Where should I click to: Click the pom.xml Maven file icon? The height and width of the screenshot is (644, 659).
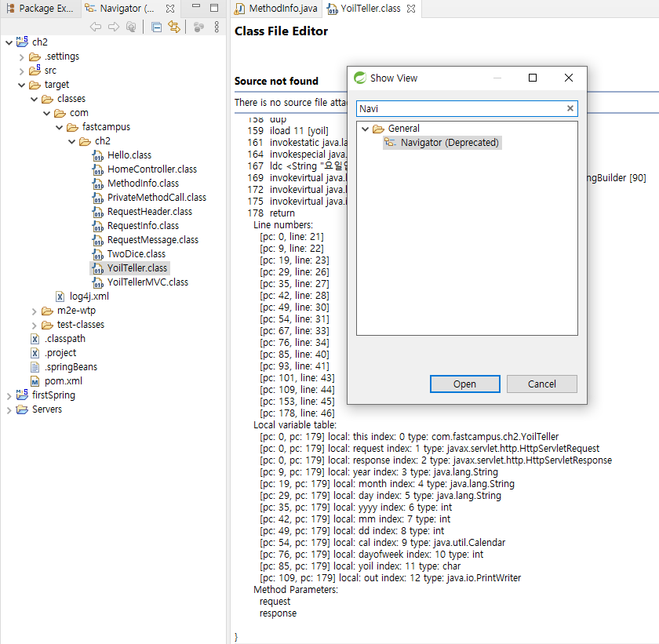tap(35, 381)
